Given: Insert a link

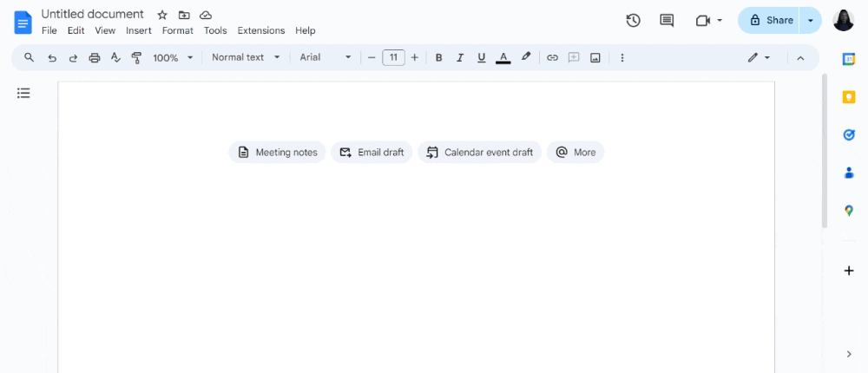Looking at the screenshot, I should coord(552,57).
